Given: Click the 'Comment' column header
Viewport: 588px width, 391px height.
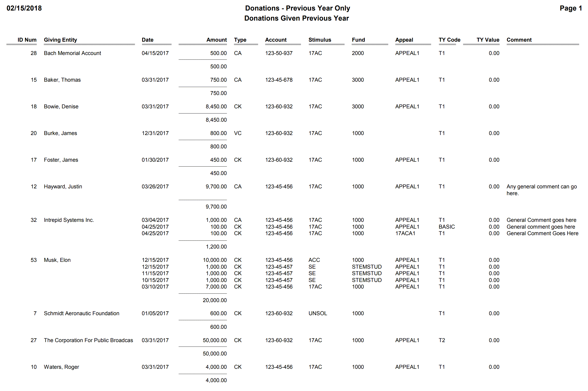Looking at the screenshot, I should coord(519,40).
